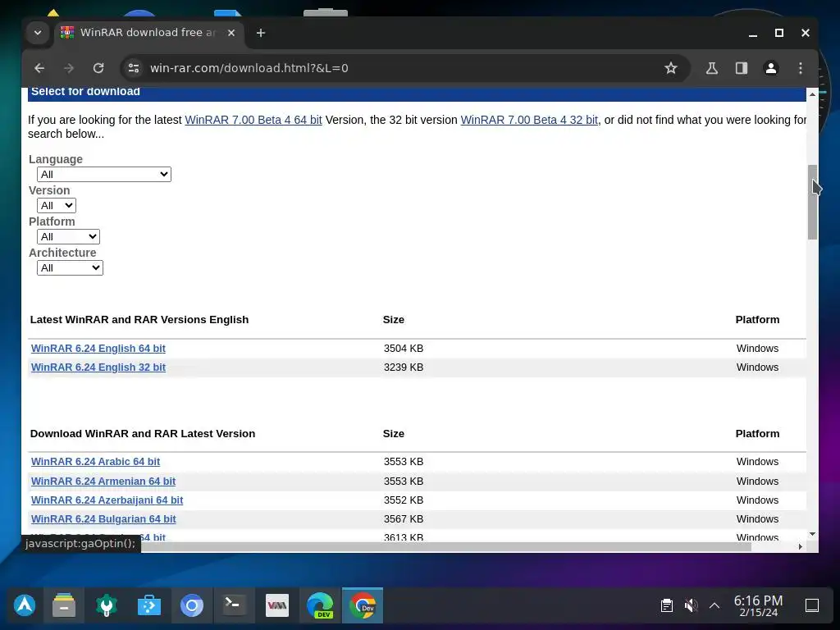This screenshot has height=630, width=840.
Task: Open Chrome Labs flask icon
Action: [712, 68]
